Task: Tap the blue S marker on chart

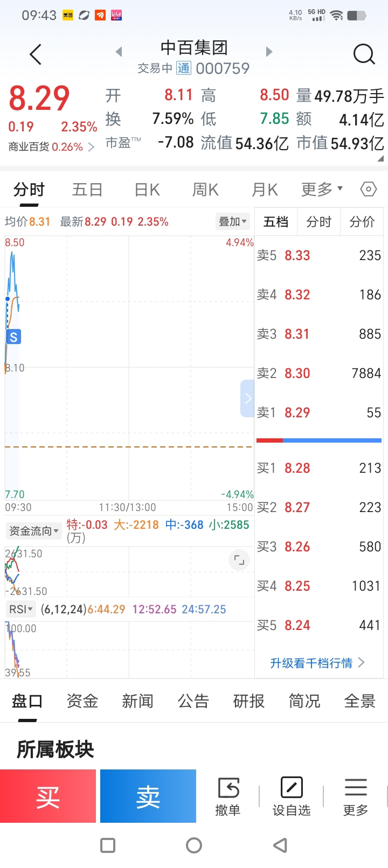Action: click(x=13, y=337)
